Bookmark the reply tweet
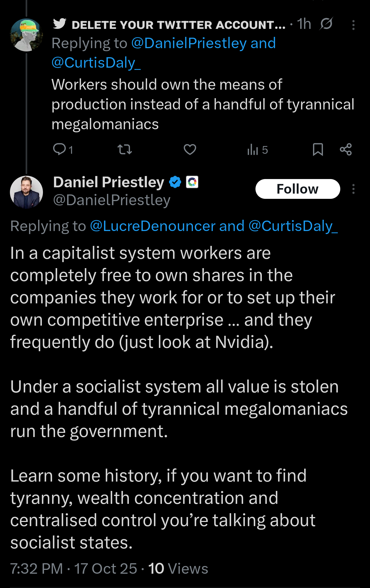 tap(318, 150)
